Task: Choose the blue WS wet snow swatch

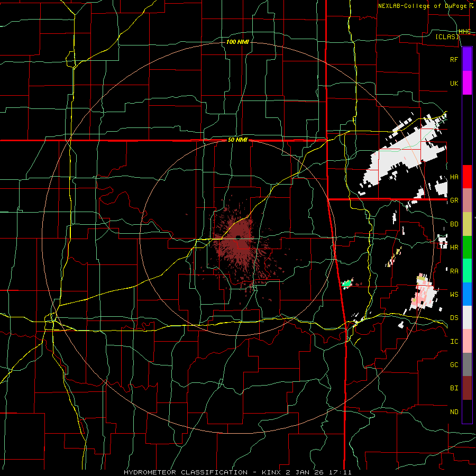Action: (467, 294)
